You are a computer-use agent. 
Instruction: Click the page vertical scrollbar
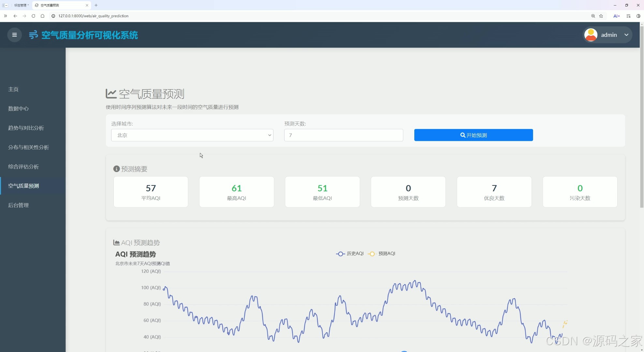tap(641, 117)
